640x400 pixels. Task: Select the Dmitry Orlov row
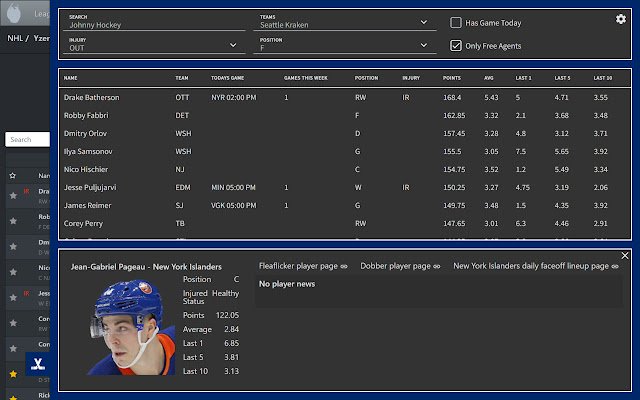click(x=345, y=133)
